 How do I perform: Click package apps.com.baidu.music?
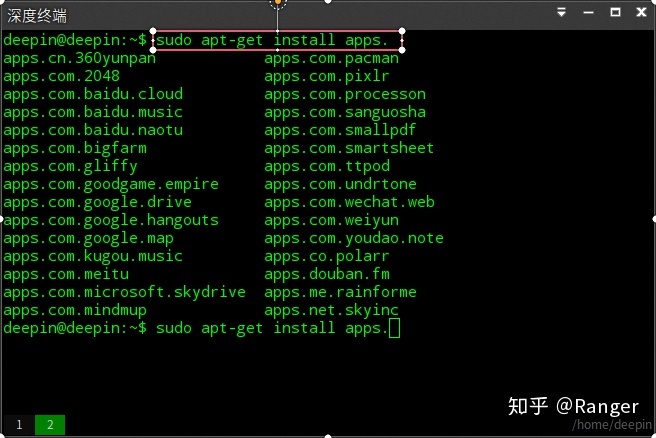[x=93, y=112]
